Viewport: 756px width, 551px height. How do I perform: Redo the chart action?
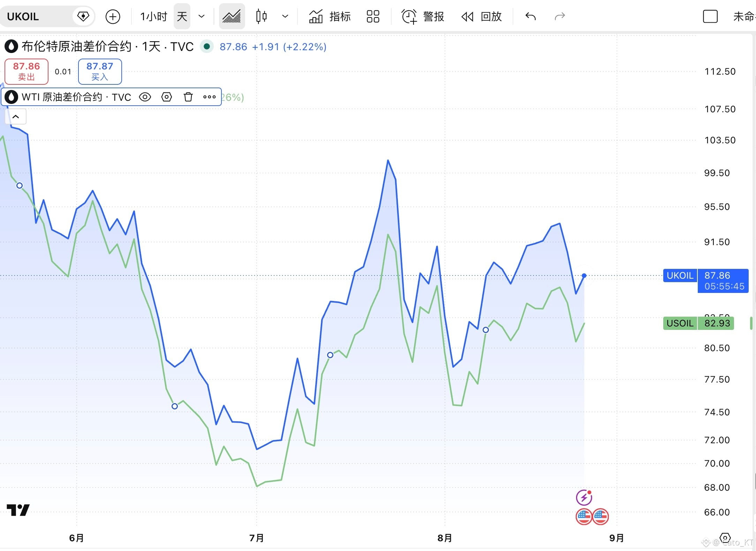pyautogui.click(x=560, y=16)
